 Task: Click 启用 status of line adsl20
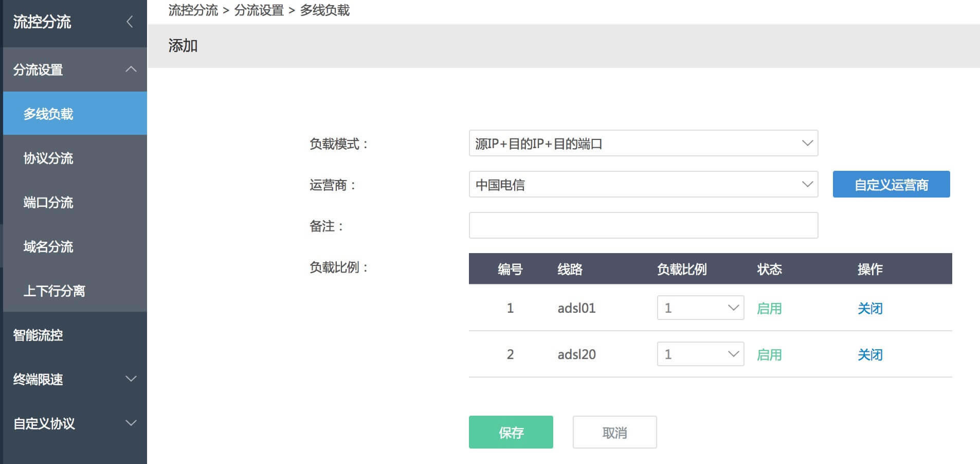click(769, 354)
